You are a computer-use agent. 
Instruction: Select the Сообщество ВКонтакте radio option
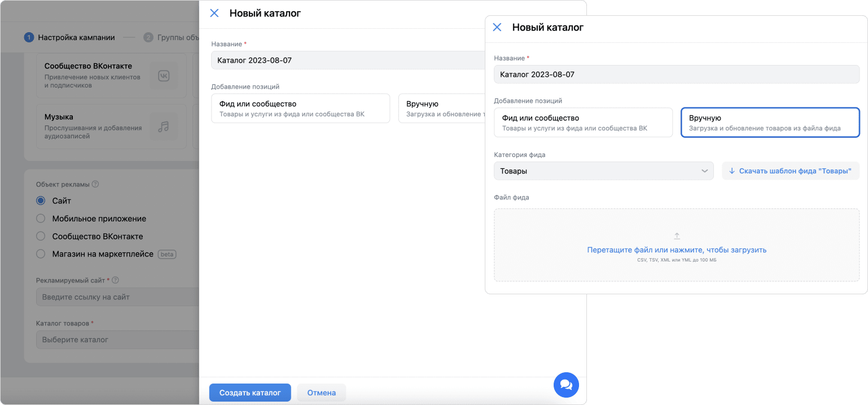(x=41, y=236)
